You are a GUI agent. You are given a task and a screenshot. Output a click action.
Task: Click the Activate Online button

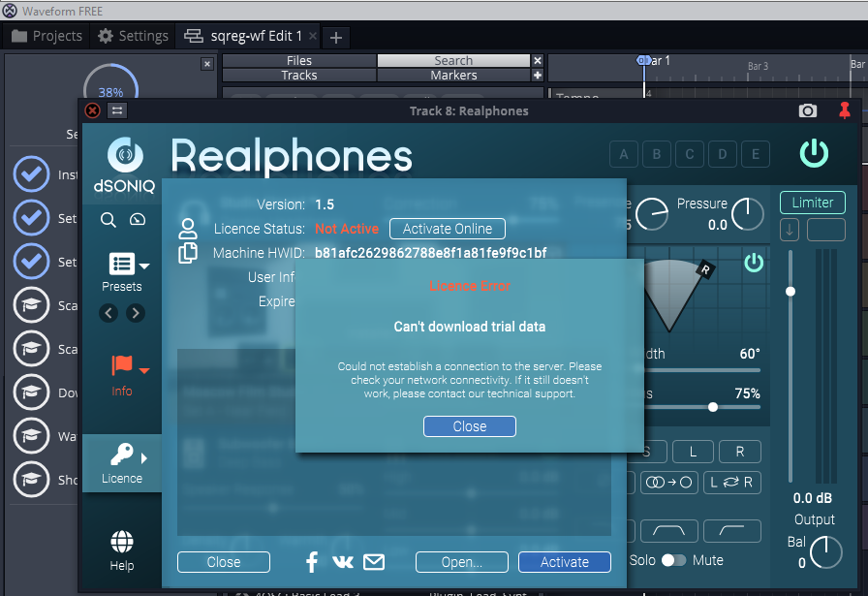tap(448, 229)
